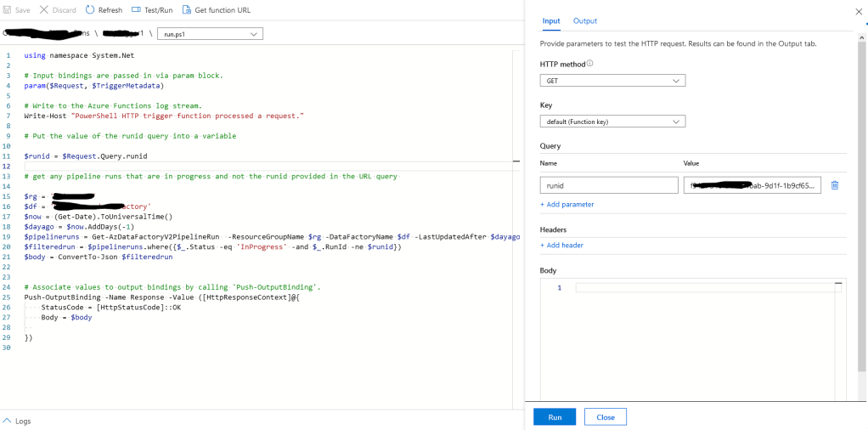Expand the HTTP method GET dropdown

tap(612, 81)
